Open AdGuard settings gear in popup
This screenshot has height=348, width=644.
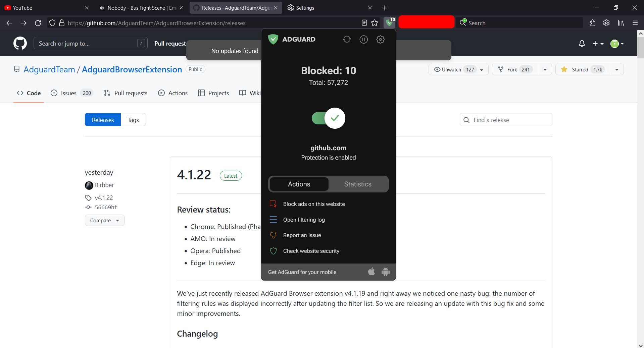pos(380,39)
